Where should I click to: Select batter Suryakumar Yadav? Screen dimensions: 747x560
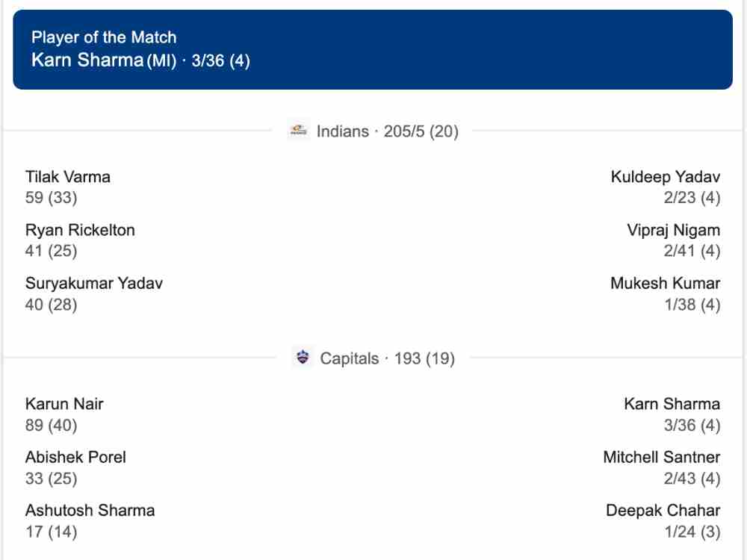point(94,284)
